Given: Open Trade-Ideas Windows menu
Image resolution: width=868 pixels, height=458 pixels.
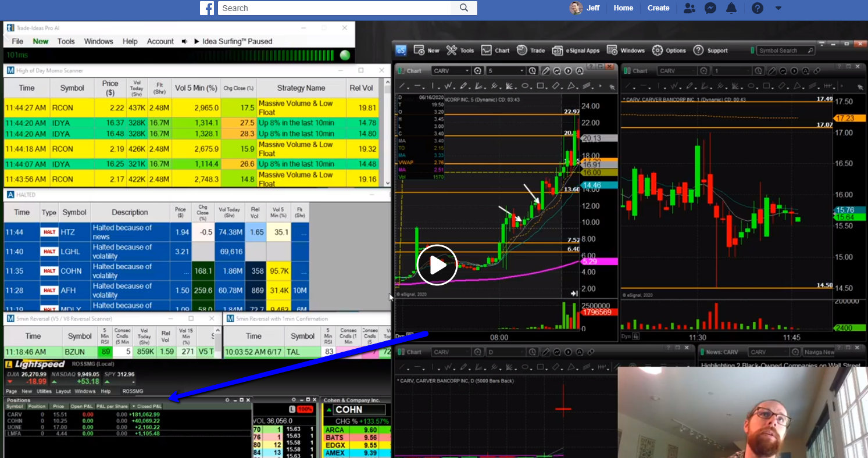Looking at the screenshot, I should pyautogui.click(x=99, y=41).
